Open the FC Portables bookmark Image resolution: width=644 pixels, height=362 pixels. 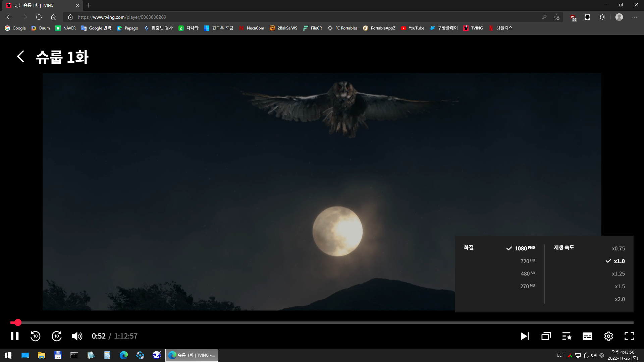[342, 28]
